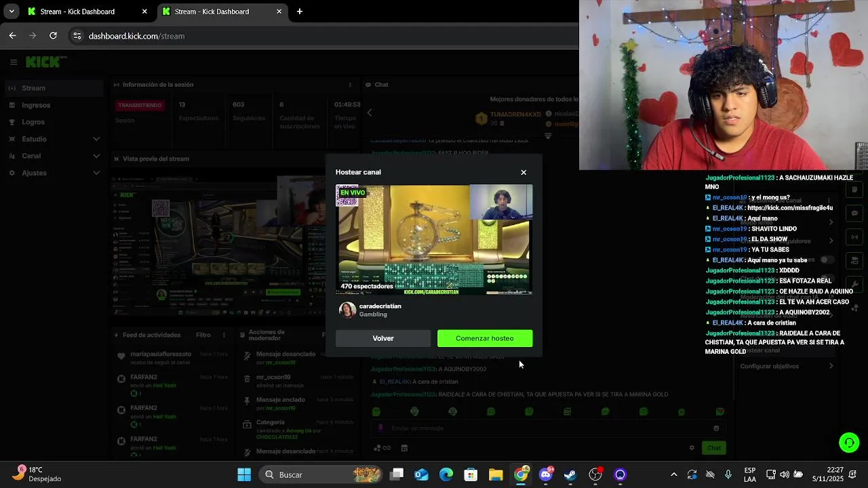Show hidden system tray icons

pyautogui.click(x=673, y=474)
